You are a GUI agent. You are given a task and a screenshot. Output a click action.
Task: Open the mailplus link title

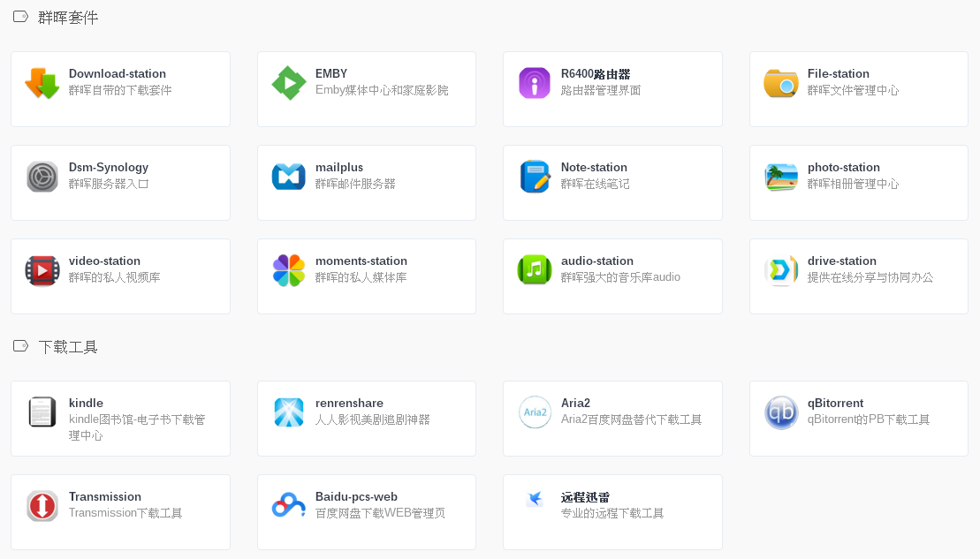pos(339,168)
